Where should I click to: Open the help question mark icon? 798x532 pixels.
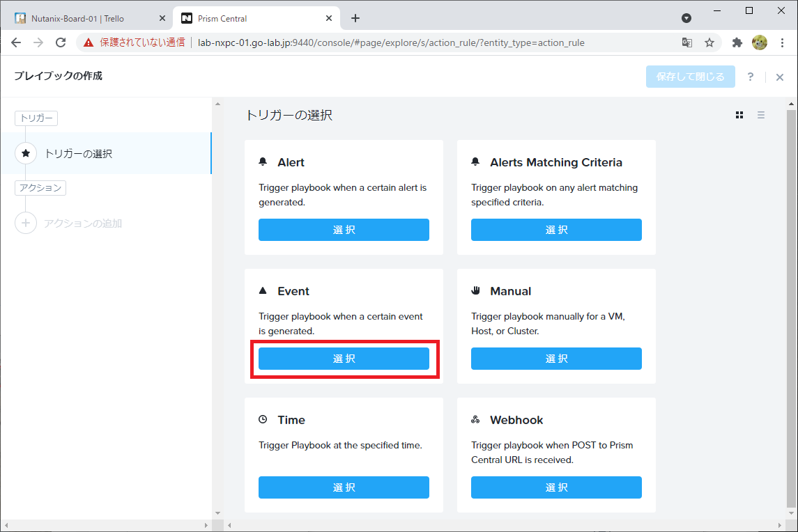coord(750,77)
